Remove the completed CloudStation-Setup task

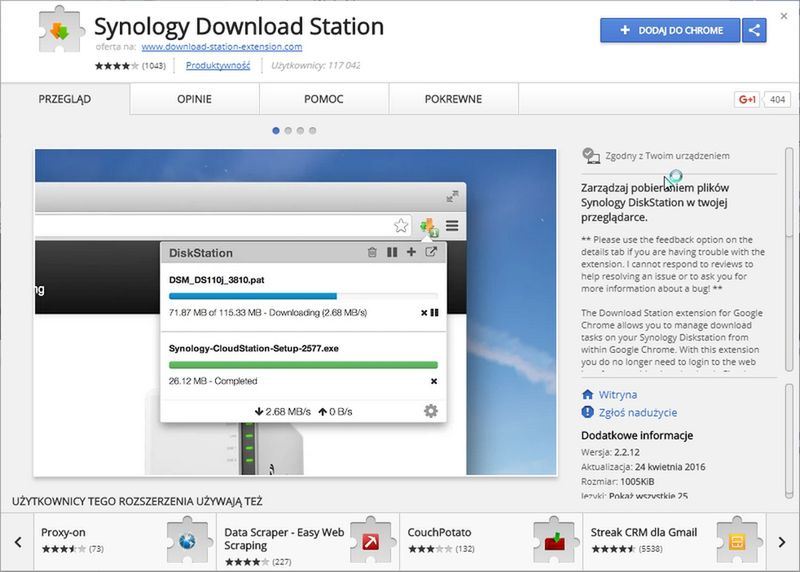(434, 381)
